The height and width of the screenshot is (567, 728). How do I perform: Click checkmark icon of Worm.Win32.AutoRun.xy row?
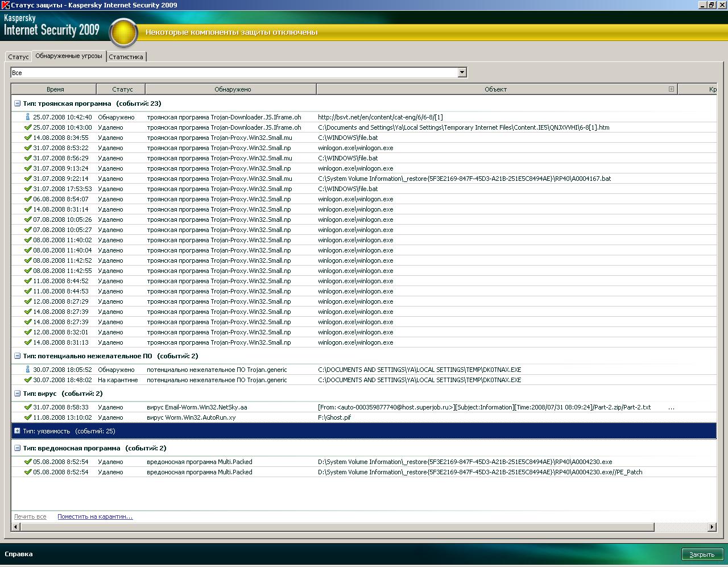tap(28, 417)
